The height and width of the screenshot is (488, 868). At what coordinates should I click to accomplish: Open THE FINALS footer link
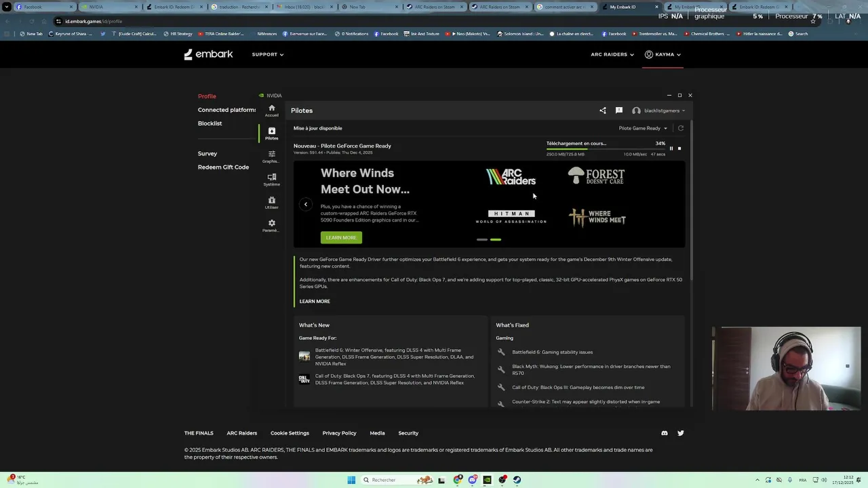tap(199, 433)
